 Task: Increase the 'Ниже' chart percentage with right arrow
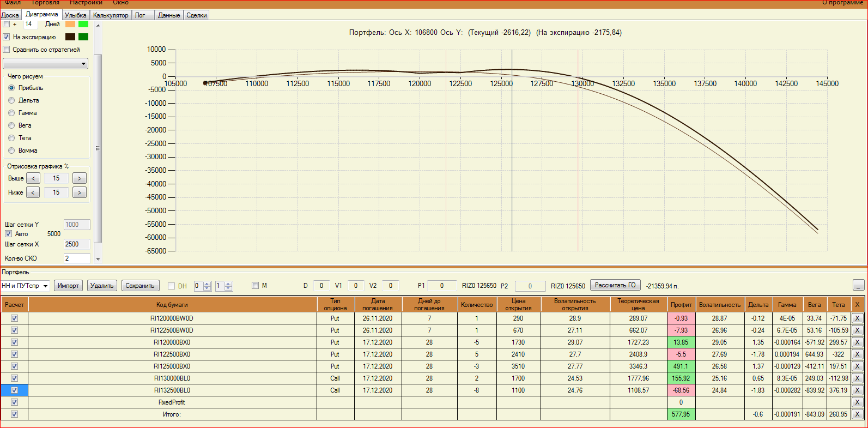coord(80,192)
